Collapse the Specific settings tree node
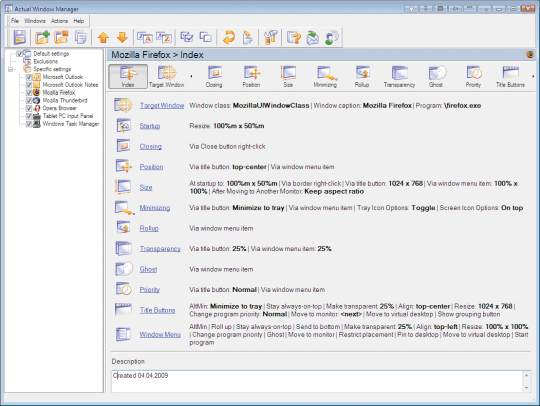This screenshot has height=406, width=540. click(x=10, y=69)
